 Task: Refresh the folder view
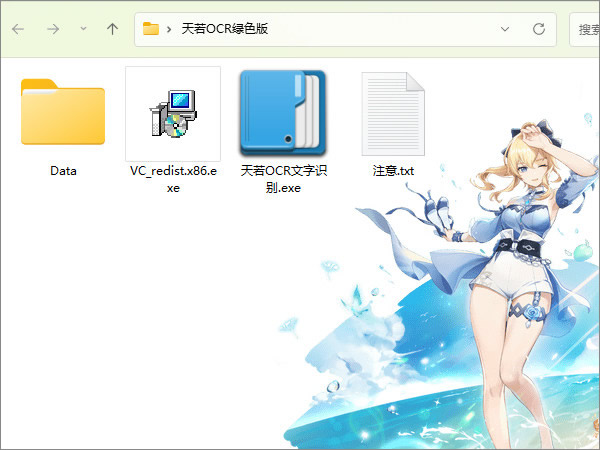pyautogui.click(x=539, y=29)
